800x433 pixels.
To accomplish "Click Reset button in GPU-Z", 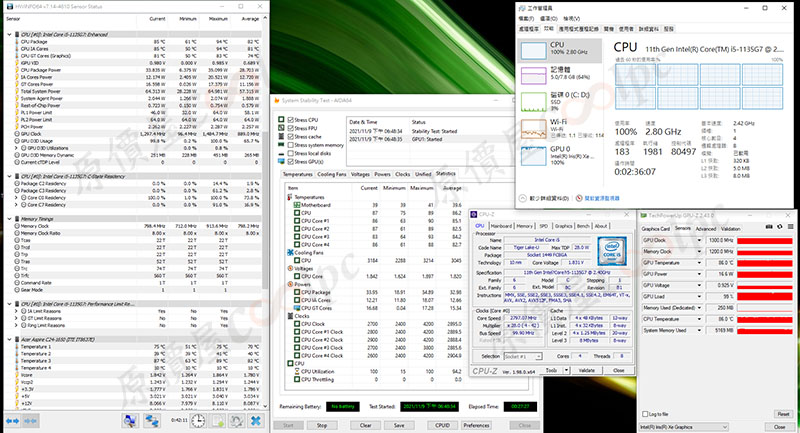I will click(x=783, y=414).
